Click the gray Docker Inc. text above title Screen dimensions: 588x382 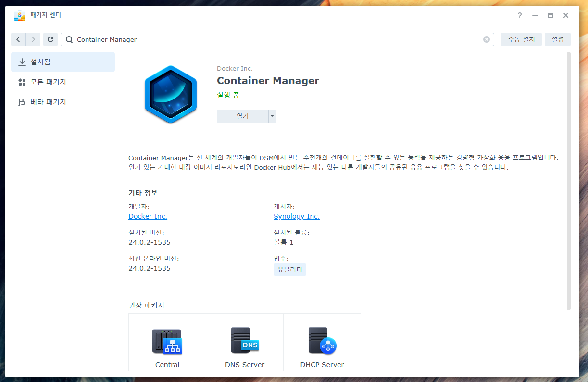click(235, 69)
